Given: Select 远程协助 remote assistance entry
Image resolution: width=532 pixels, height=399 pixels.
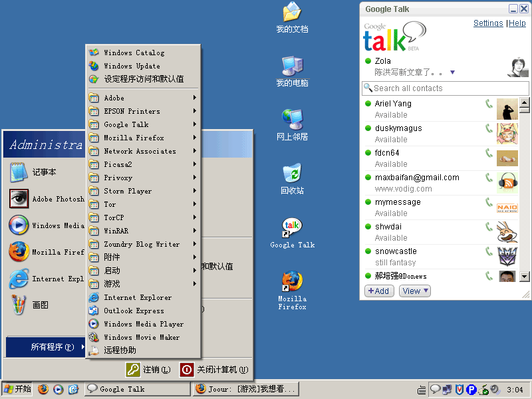Looking at the screenshot, I should tap(142, 350).
